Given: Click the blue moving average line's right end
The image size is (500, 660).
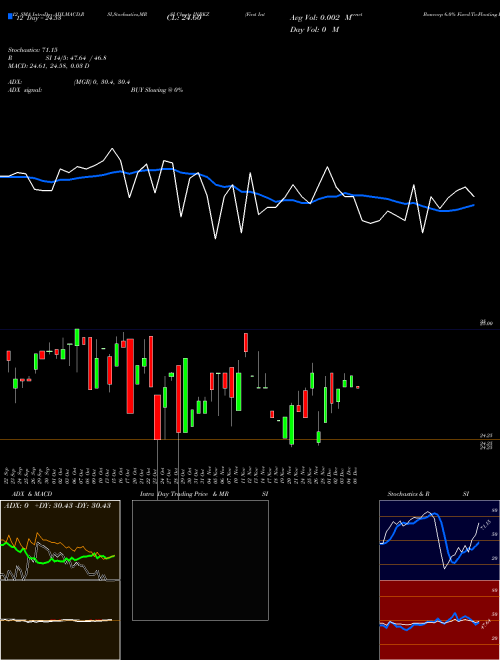Looking at the screenshot, I should [x=473, y=205].
